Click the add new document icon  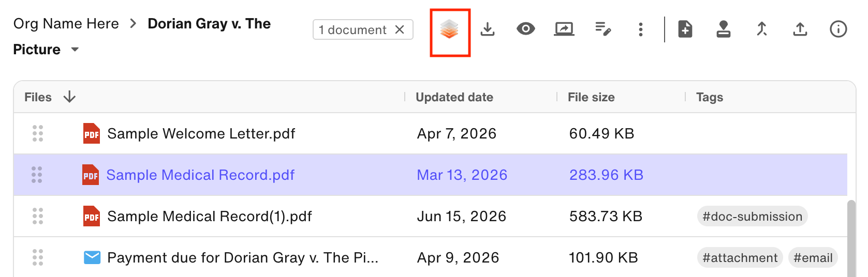[685, 29]
